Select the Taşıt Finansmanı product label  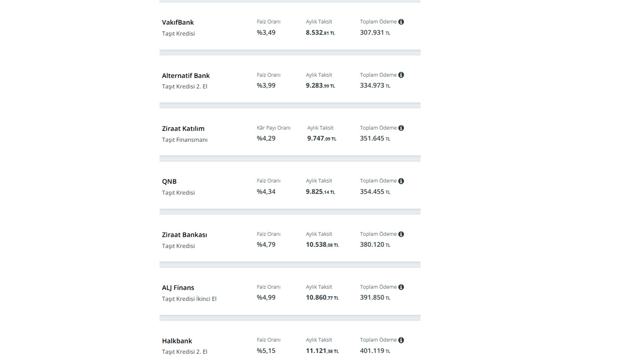[185, 140]
